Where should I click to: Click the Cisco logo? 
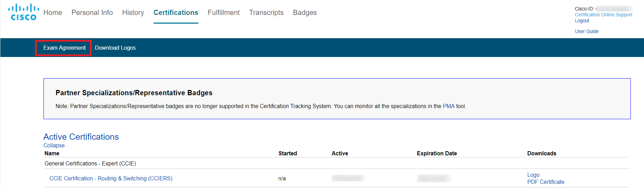[24, 12]
